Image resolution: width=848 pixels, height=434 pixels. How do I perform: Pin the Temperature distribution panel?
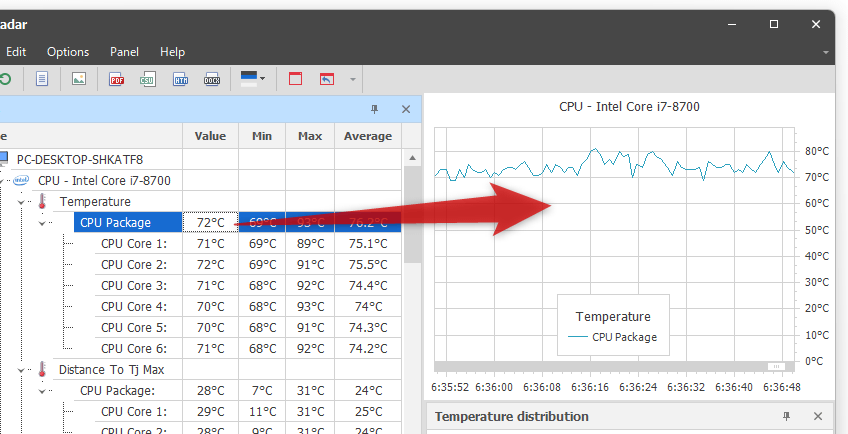787,416
